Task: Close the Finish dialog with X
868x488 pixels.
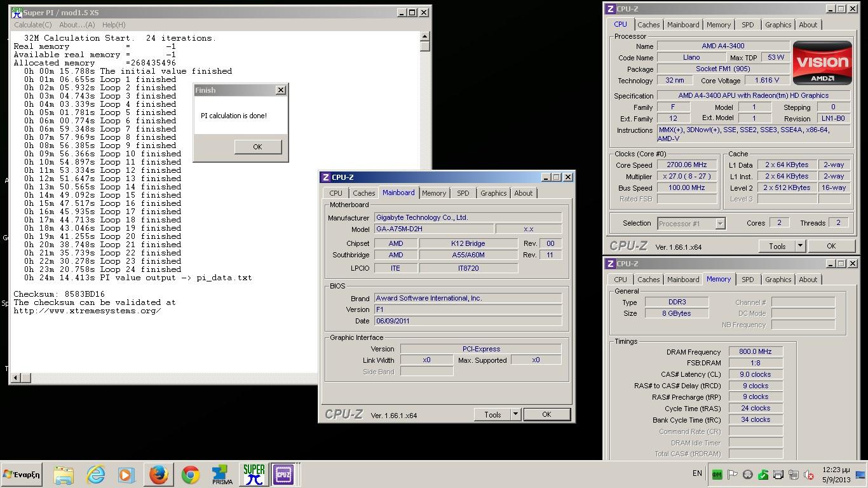Action: (x=281, y=90)
